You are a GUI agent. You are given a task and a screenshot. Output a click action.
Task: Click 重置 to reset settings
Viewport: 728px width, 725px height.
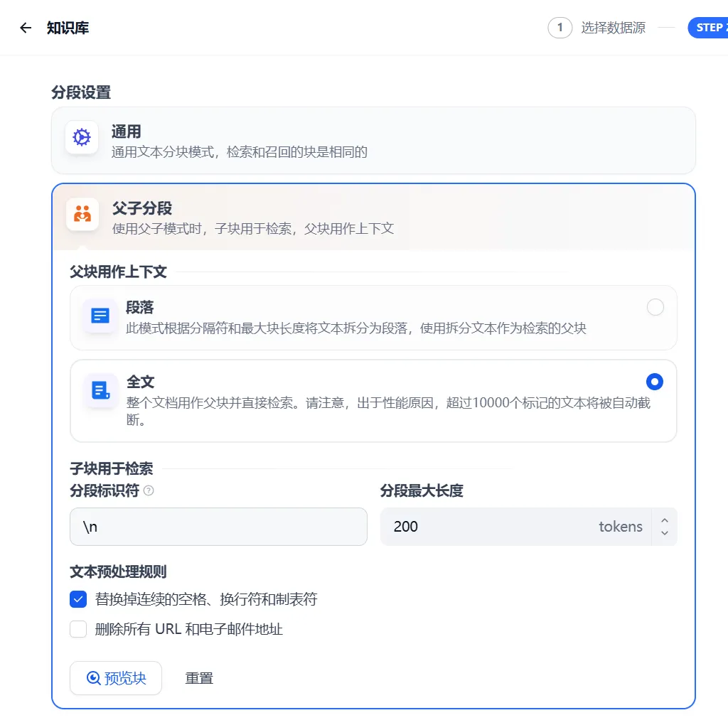pos(199,677)
